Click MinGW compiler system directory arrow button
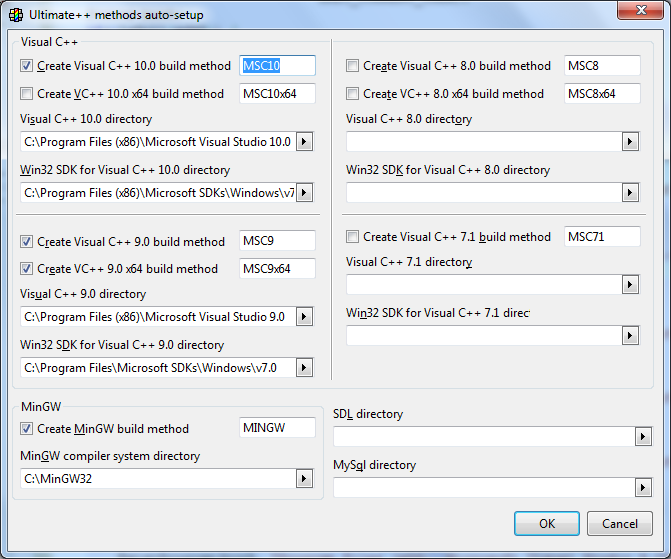The image size is (671, 559). (x=305, y=479)
